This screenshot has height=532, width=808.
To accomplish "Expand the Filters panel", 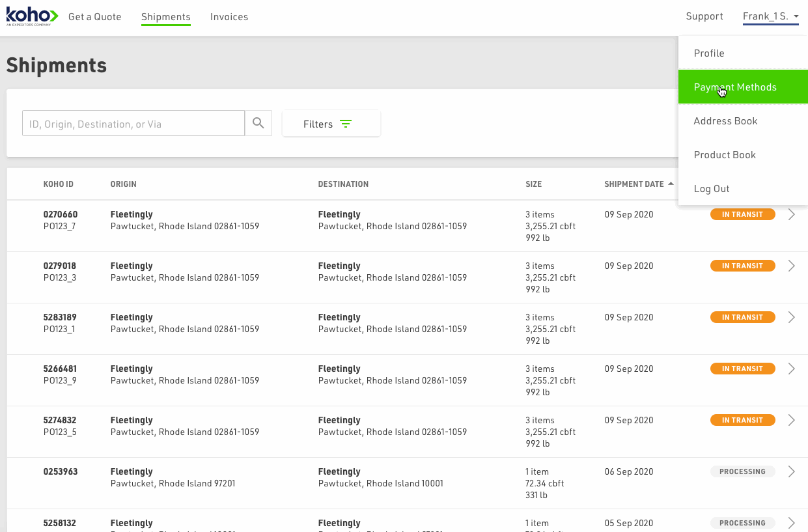I will coord(331,124).
